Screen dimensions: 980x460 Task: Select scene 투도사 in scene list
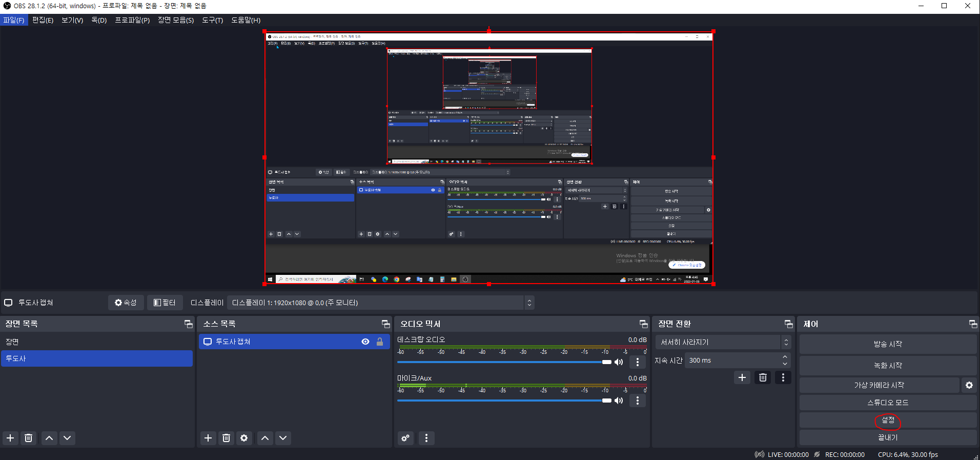point(97,358)
